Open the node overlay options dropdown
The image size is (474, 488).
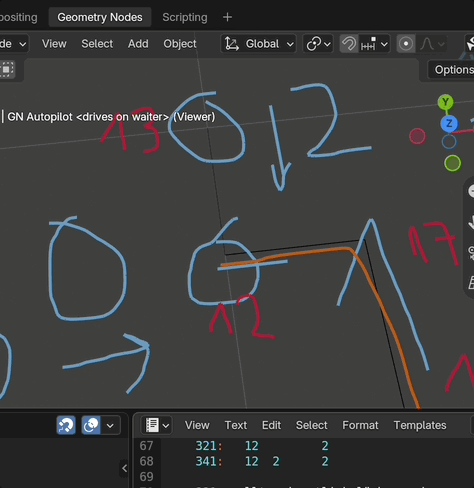pos(110,425)
